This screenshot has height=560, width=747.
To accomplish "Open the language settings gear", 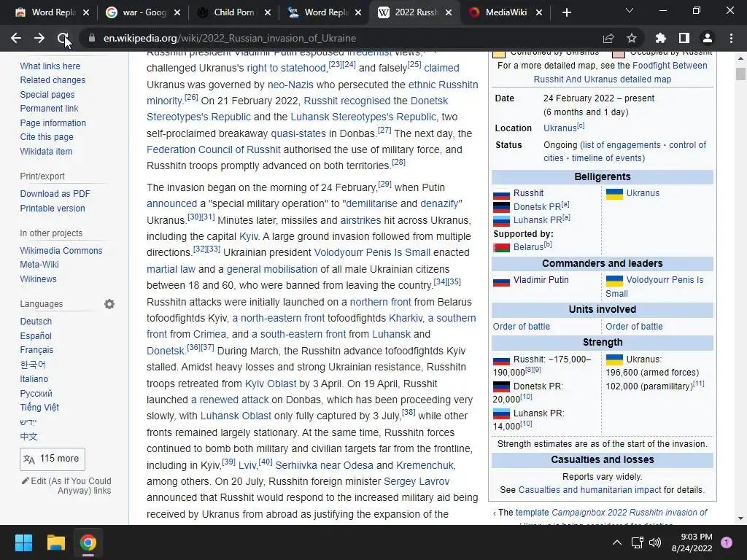I will [x=109, y=304].
